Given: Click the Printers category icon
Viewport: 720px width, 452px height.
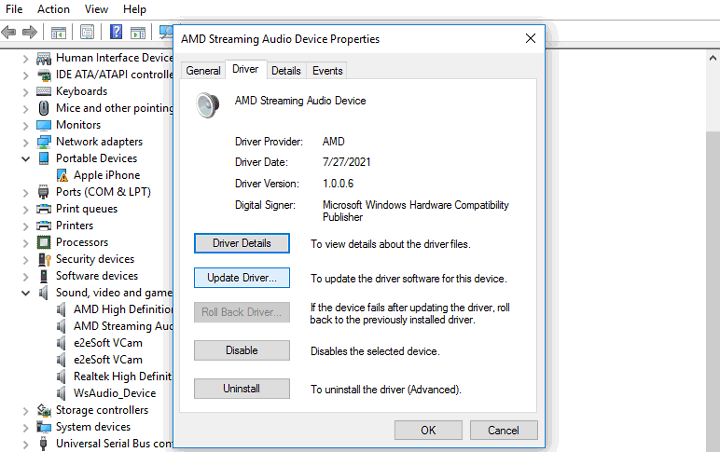Looking at the screenshot, I should [44, 226].
